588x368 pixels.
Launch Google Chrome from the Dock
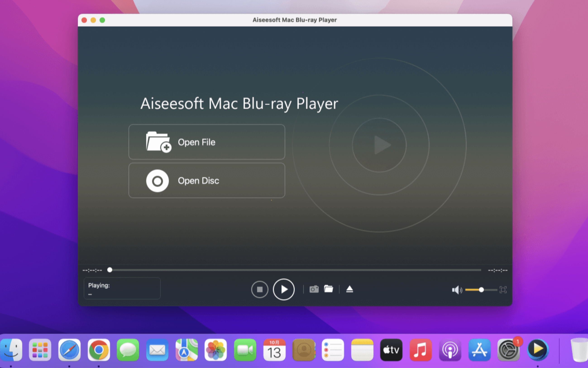99,350
